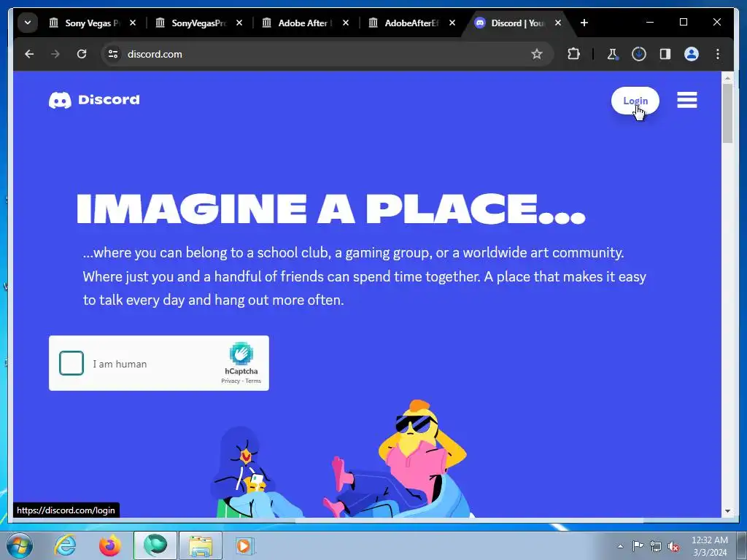Click the page vertical scrollbar thumb
Viewport: 747px width, 560px height.
727,113
